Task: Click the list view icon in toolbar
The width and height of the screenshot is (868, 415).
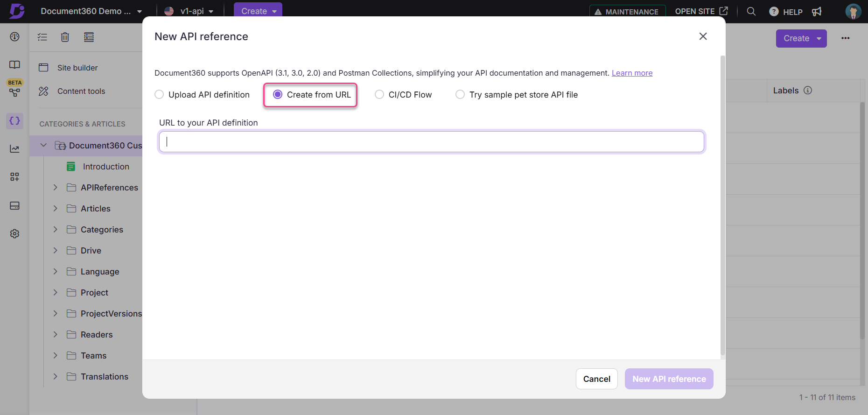Action: point(89,37)
